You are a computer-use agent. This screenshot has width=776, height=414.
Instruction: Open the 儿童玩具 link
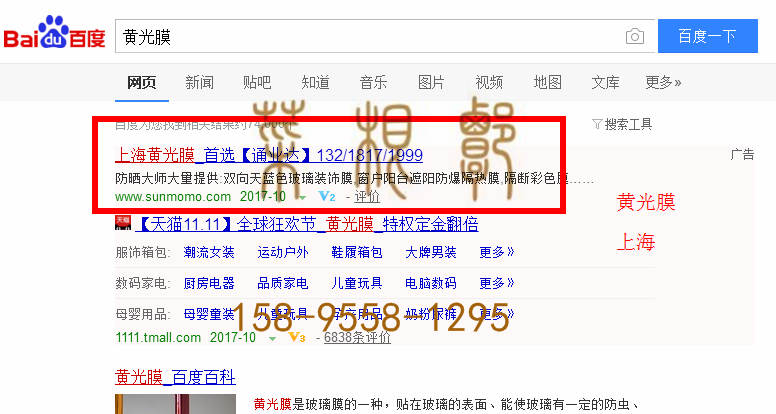coord(357,283)
